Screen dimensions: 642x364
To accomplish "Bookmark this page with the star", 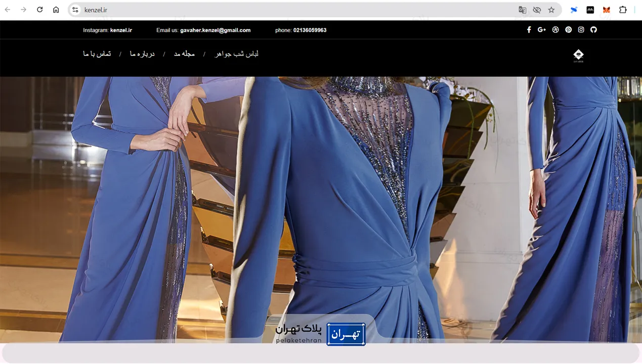I will click(x=551, y=10).
